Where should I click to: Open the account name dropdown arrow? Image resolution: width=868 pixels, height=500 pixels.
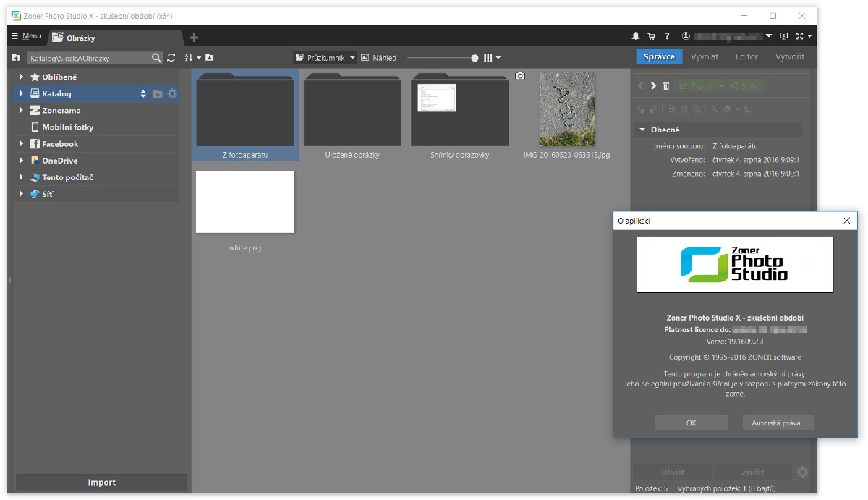click(x=770, y=36)
